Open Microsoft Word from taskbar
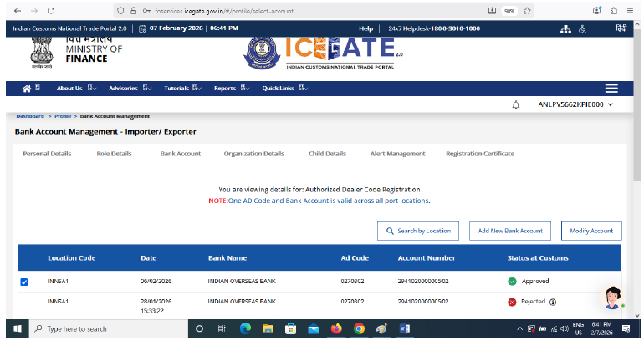 point(405,329)
